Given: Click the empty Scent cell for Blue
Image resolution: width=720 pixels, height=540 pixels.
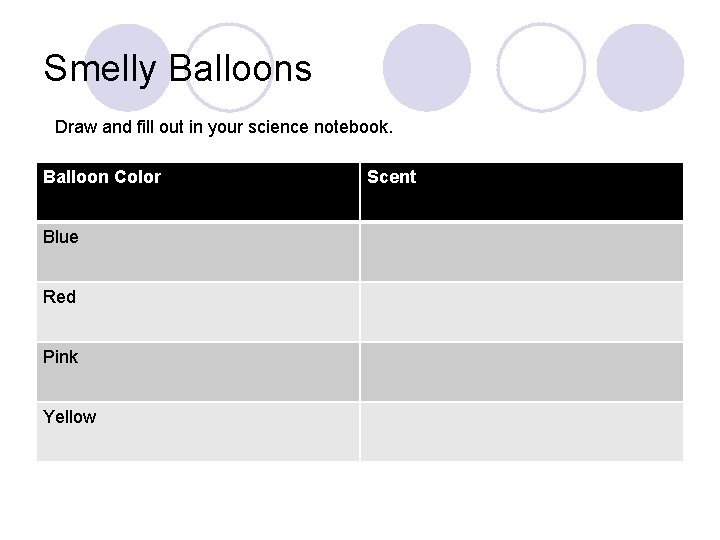Looking at the screenshot, I should point(521,251).
